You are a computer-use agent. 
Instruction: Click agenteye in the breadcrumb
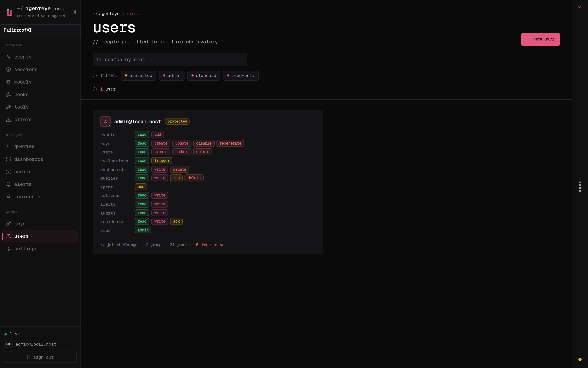click(x=109, y=14)
